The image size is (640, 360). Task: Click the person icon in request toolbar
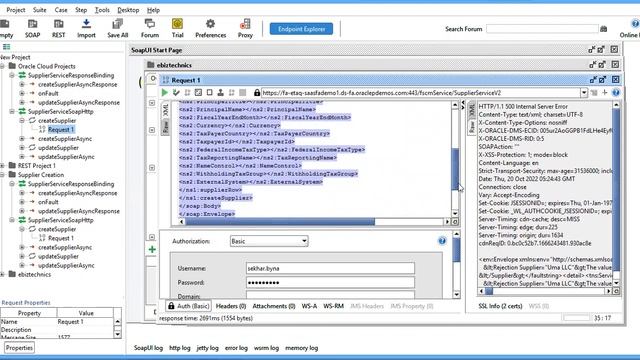point(220,93)
